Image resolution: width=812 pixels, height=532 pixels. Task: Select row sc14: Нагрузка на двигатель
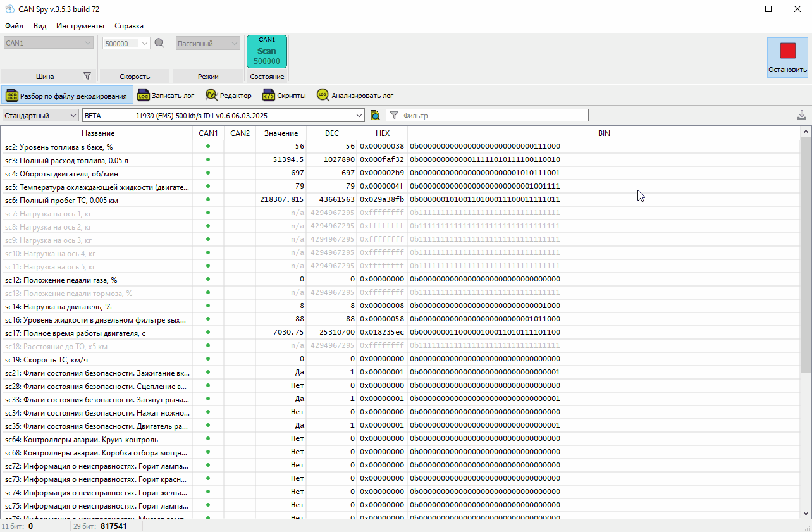click(401, 306)
